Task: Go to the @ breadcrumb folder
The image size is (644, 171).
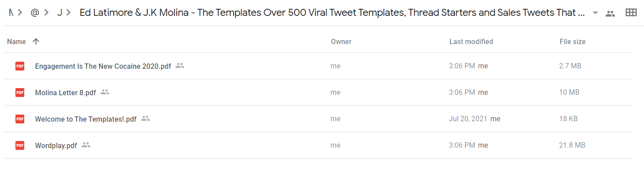Action: point(35,13)
